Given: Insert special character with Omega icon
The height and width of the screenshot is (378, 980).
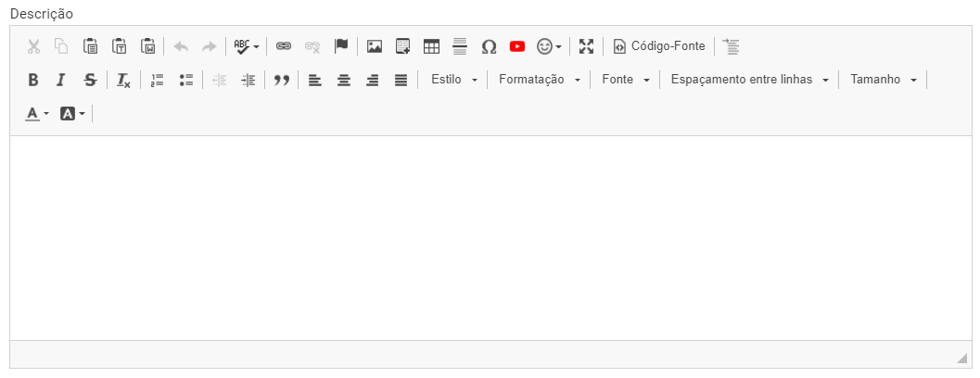Looking at the screenshot, I should pos(489,46).
